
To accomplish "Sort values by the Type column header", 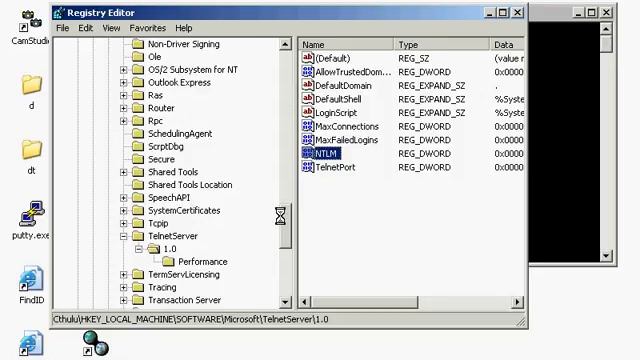I will (x=442, y=44).
